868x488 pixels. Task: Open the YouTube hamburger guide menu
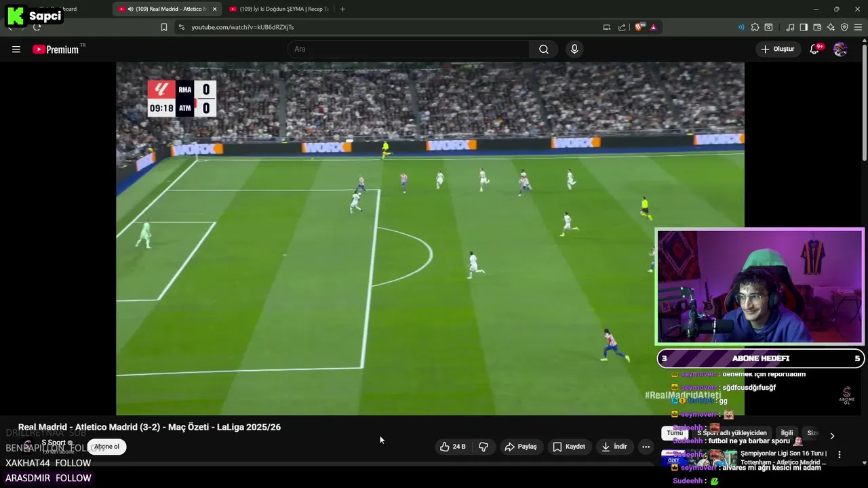pos(16,49)
